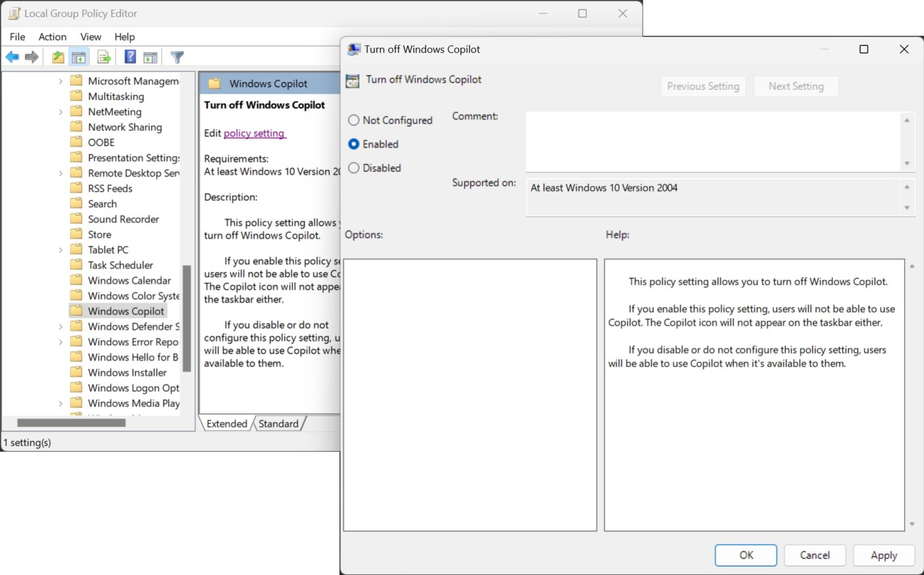Select the Not Configured radio button

coord(353,120)
